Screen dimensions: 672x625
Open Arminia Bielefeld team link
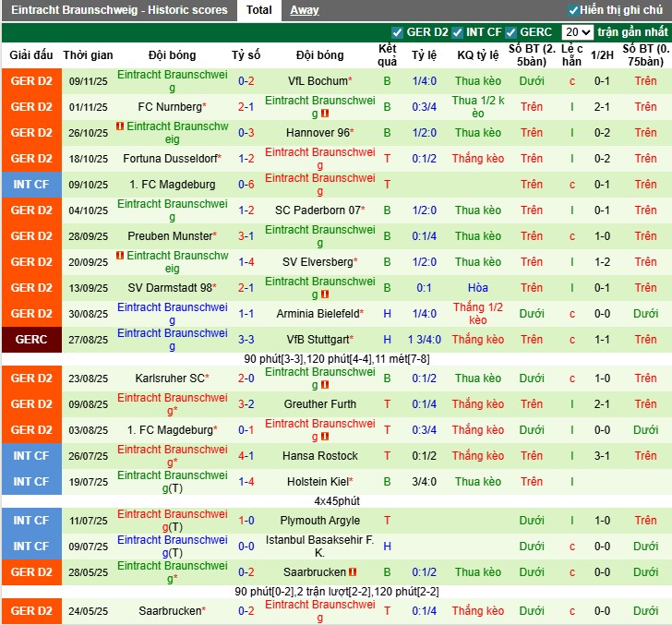point(319,314)
